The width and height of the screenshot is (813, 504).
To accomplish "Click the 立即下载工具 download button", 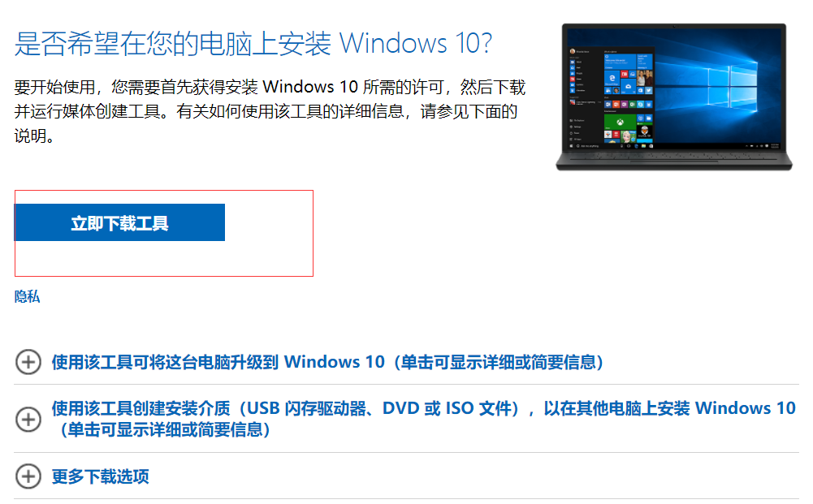I will pos(119,222).
